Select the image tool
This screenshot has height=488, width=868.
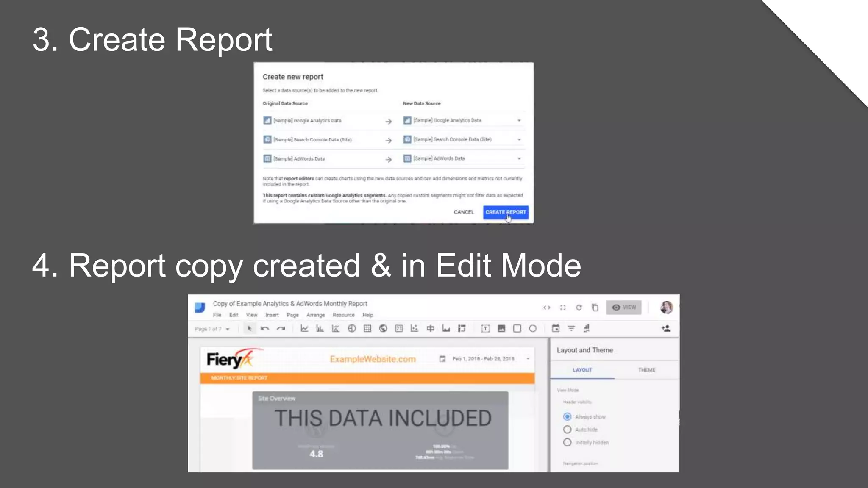(x=501, y=328)
